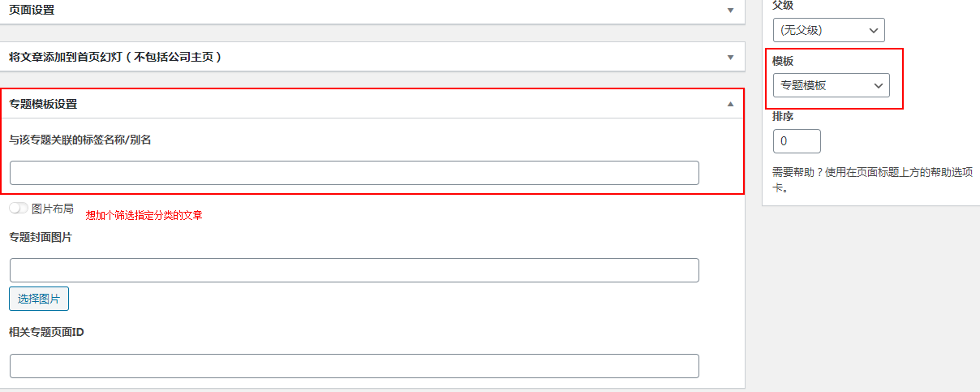Focus the 相关专题页面ID input field
Viewport: 980px width, 392px height.
[355, 366]
